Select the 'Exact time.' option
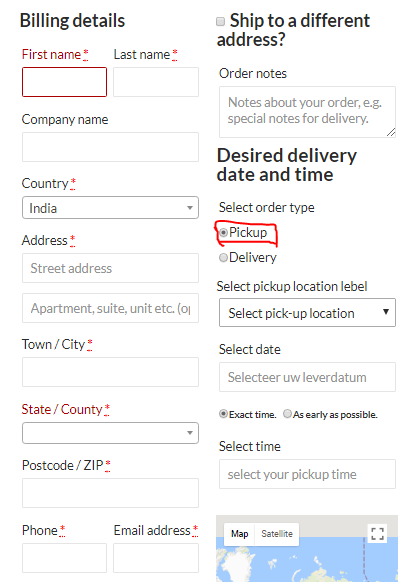 pos(223,414)
